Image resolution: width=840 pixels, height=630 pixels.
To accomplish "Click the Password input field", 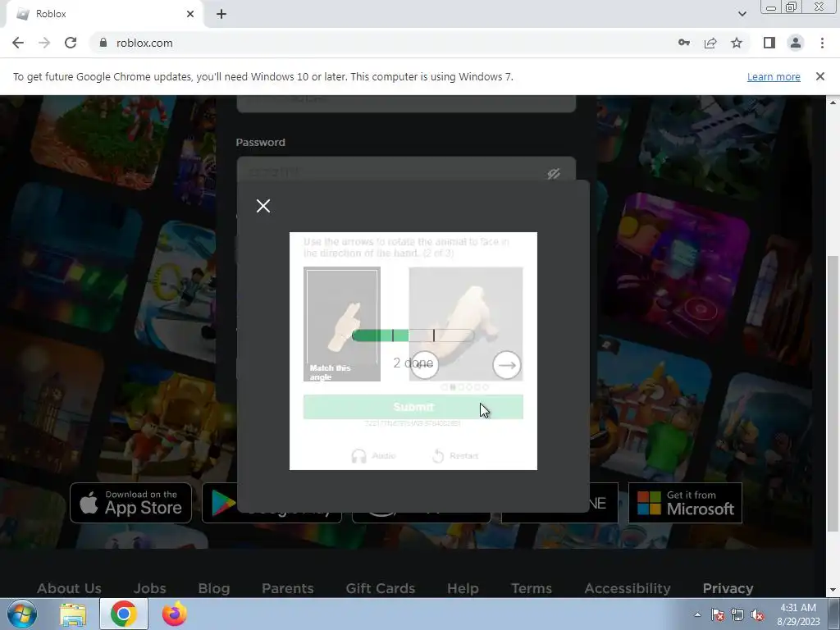I will (406, 169).
